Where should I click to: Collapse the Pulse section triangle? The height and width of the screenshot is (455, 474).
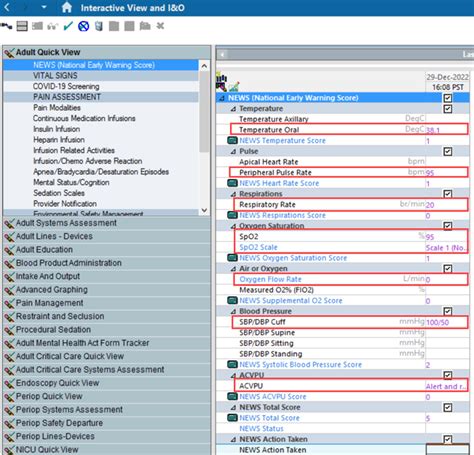click(x=233, y=151)
